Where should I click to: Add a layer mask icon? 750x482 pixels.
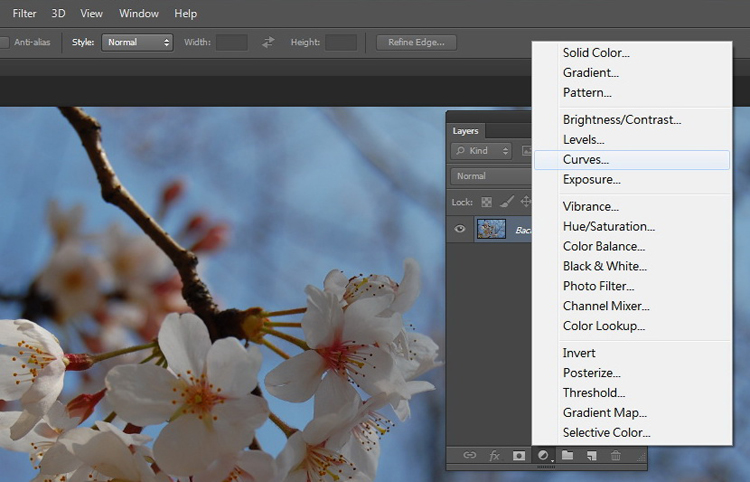[x=519, y=455]
